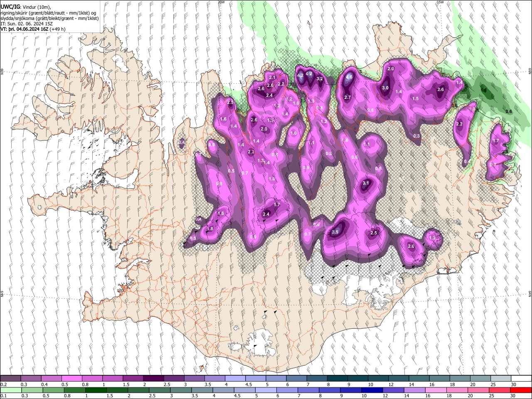Image resolution: width=532 pixels, height=399 pixels.
Task: Click the black 0.6 value in the green area
Action: [509, 111]
